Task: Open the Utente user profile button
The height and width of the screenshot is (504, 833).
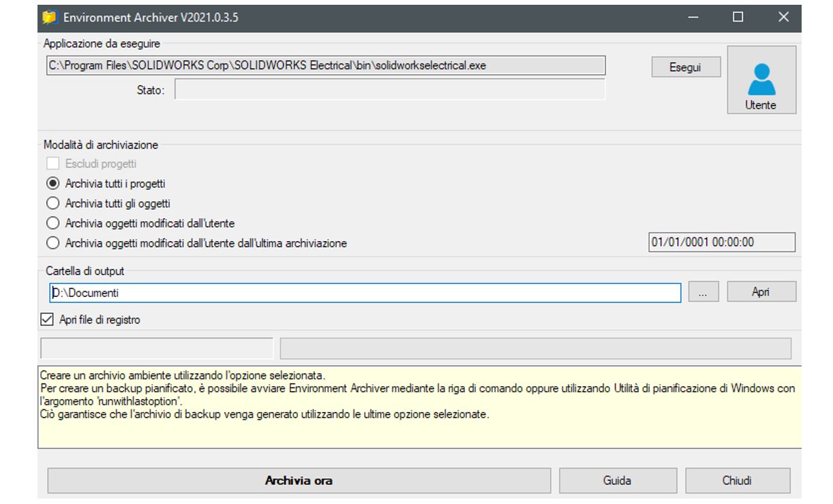Action: pyautogui.click(x=761, y=80)
